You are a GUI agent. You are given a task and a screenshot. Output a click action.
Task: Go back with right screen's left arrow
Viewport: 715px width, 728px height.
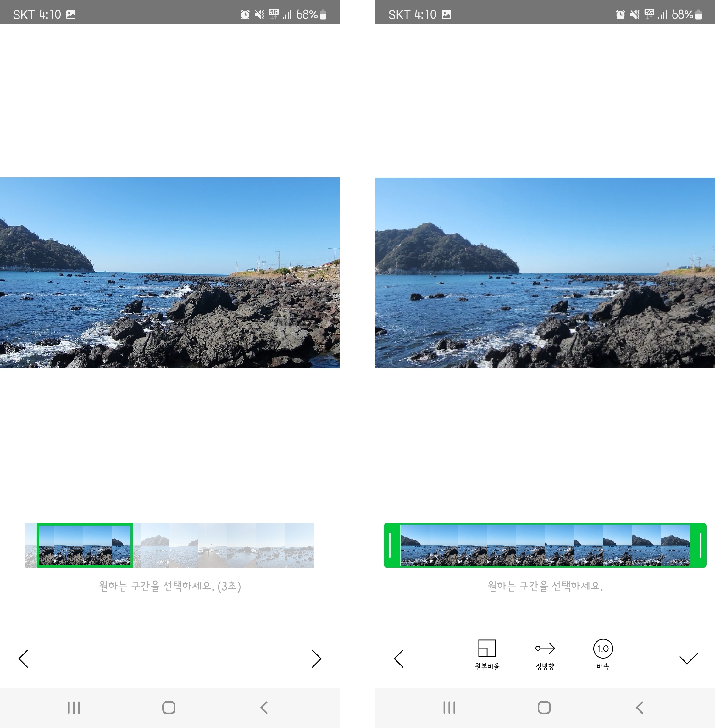tap(399, 659)
